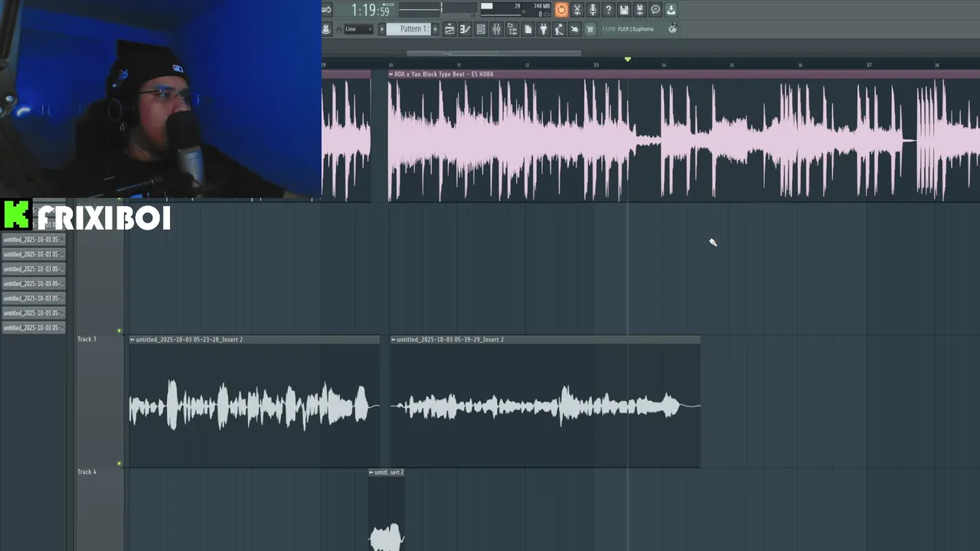Click the icon left of the cart

coord(574,29)
